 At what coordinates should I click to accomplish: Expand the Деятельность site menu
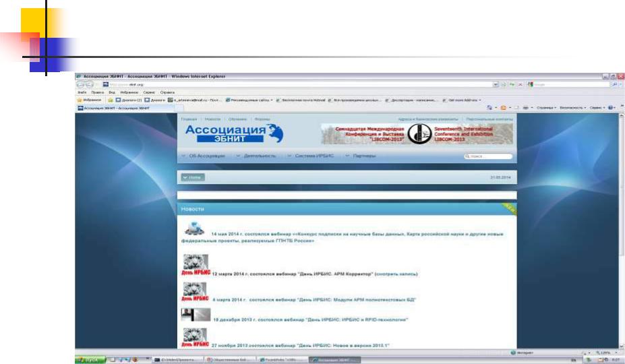[x=256, y=156]
